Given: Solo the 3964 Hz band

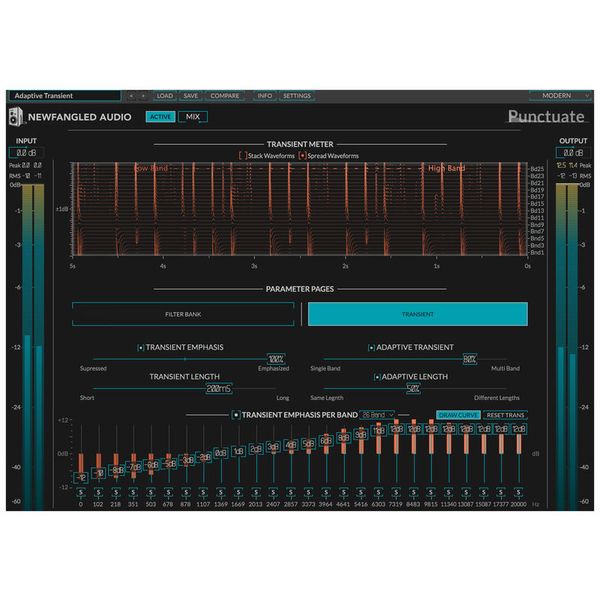Looking at the screenshot, I should tap(326, 492).
